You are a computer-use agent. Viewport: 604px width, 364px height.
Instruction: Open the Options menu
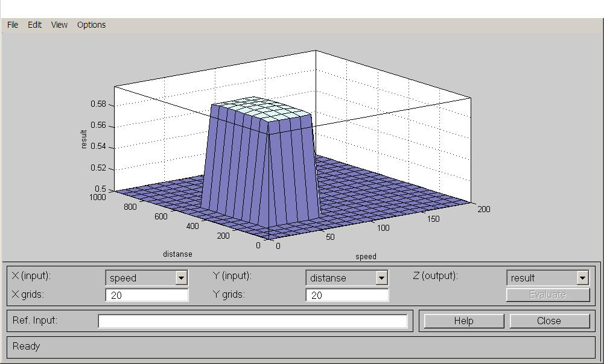click(x=91, y=25)
